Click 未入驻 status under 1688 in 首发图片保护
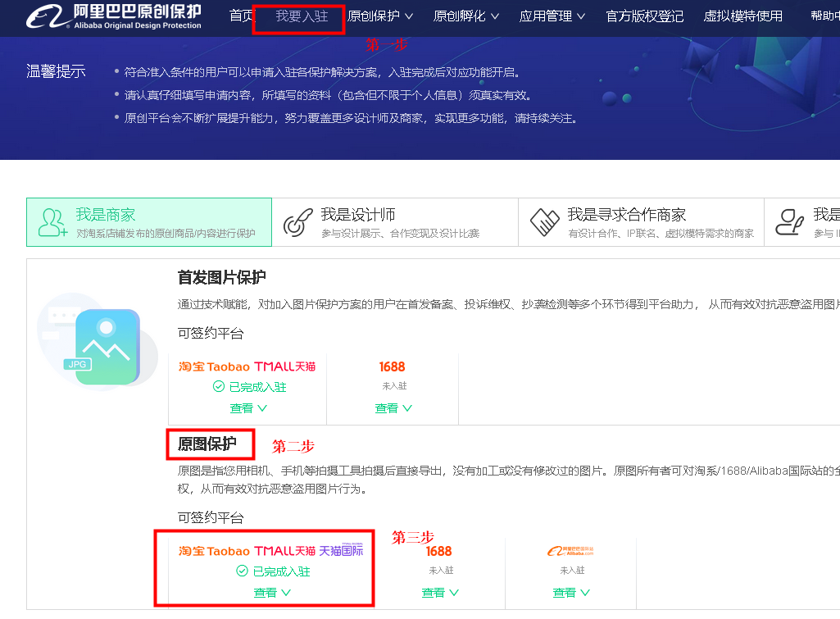 (394, 386)
